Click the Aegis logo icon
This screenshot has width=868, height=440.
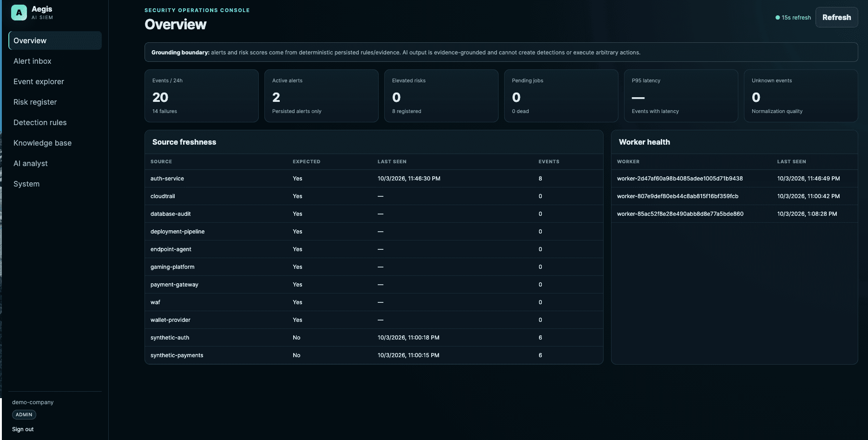19,13
